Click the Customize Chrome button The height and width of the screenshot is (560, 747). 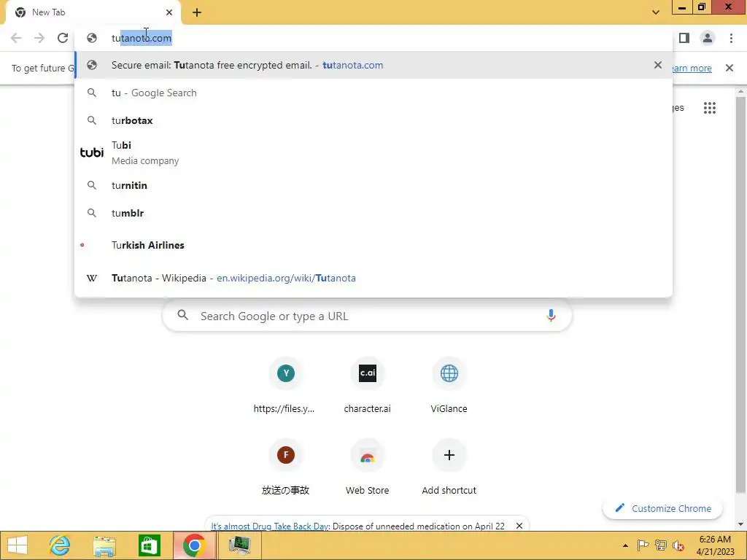click(x=662, y=508)
